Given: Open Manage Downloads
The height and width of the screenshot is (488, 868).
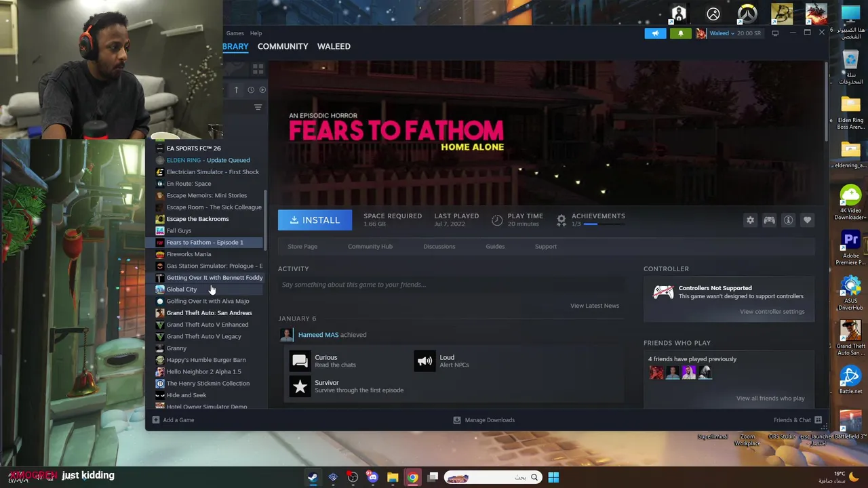Looking at the screenshot, I should click(484, 420).
